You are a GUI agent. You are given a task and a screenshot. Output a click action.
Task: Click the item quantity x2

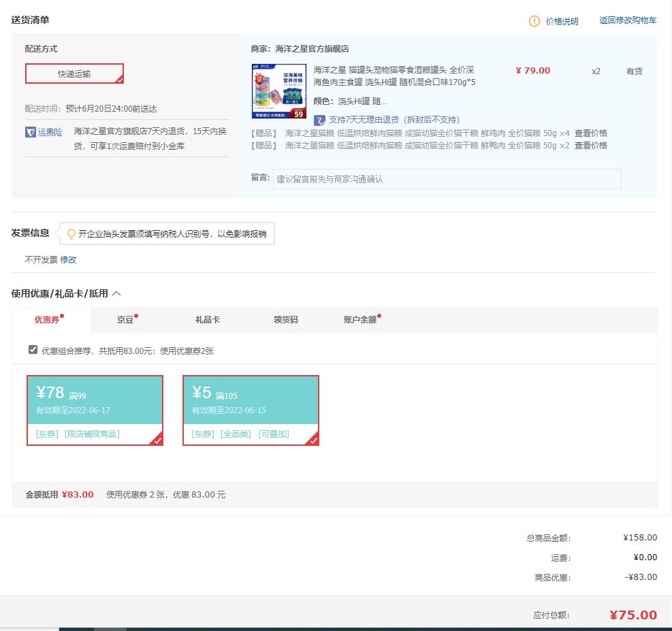pyautogui.click(x=596, y=71)
